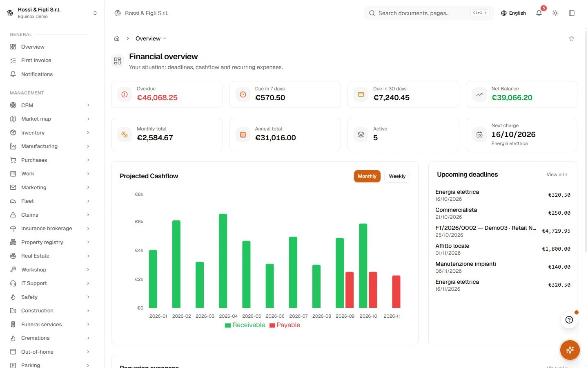This screenshot has width=588, height=368.
Task: Open company switcher Rossi & Figli S.r.l.
Action: coord(52,13)
